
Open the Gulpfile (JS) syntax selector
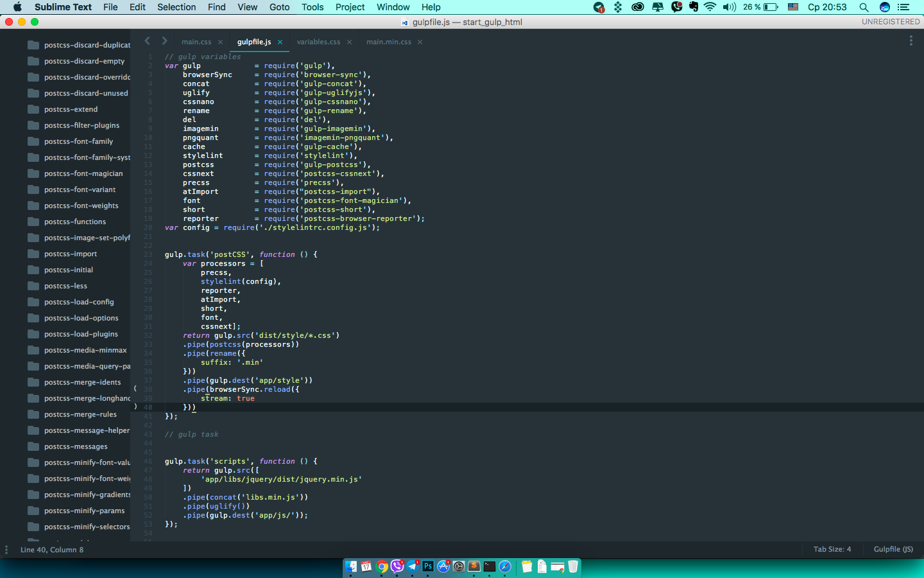(893, 549)
